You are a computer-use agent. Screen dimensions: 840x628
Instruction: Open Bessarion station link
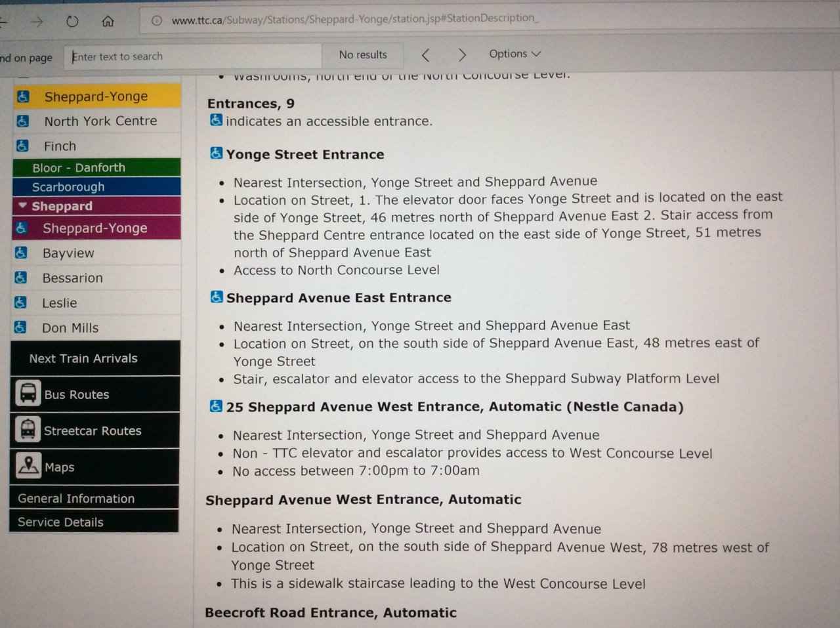72,278
